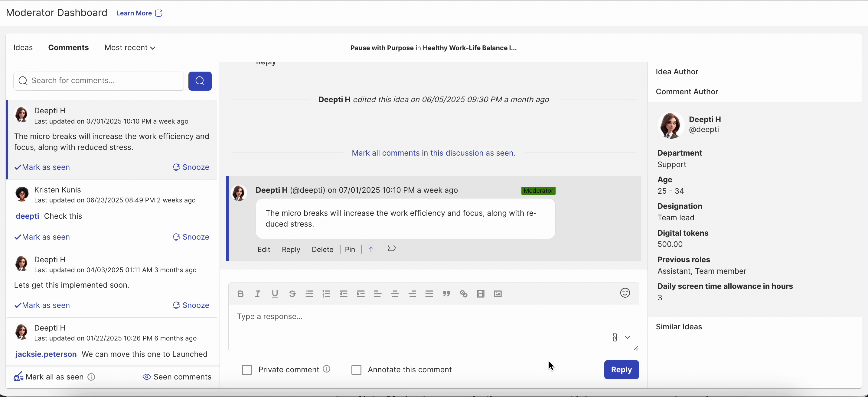This screenshot has width=868, height=397.
Task: Open the Insert image tool
Action: pyautogui.click(x=498, y=294)
